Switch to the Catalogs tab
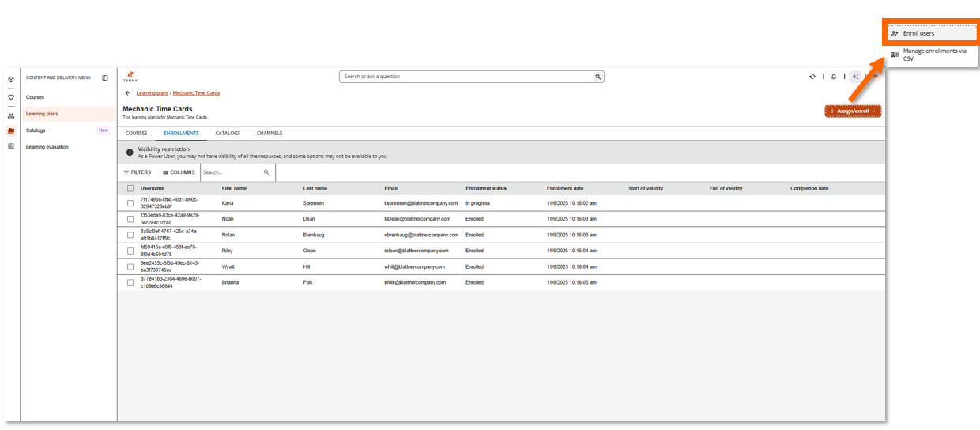This screenshot has height=430, width=980. (x=228, y=133)
